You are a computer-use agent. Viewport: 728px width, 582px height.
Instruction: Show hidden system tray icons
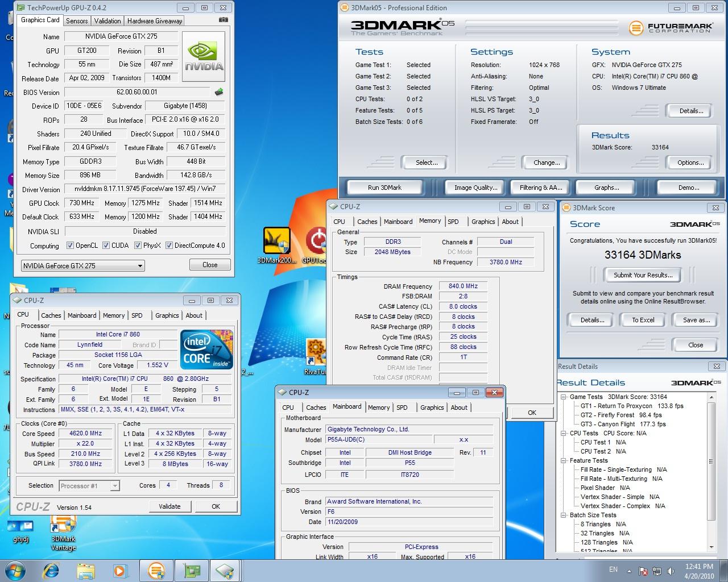point(630,571)
